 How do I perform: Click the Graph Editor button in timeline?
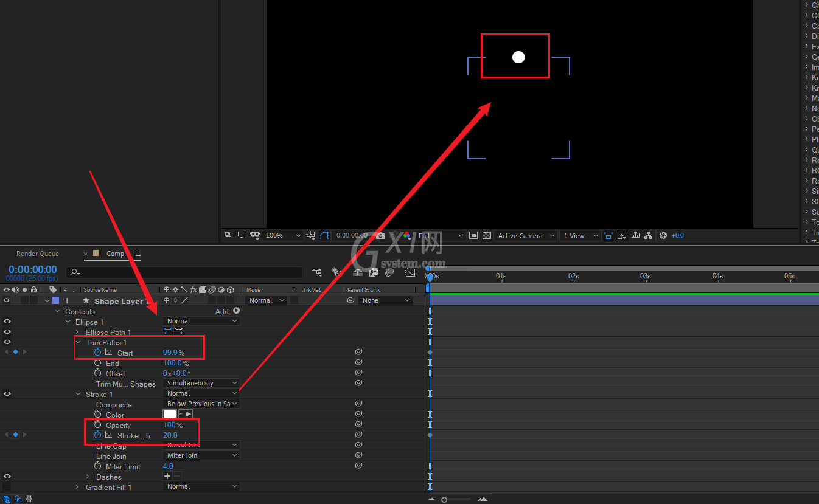411,272
